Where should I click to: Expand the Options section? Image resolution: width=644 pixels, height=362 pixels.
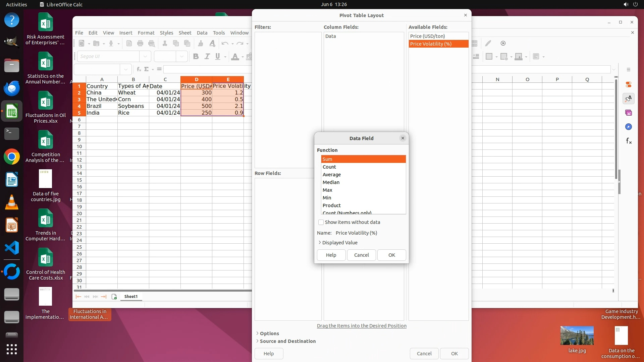(269, 334)
